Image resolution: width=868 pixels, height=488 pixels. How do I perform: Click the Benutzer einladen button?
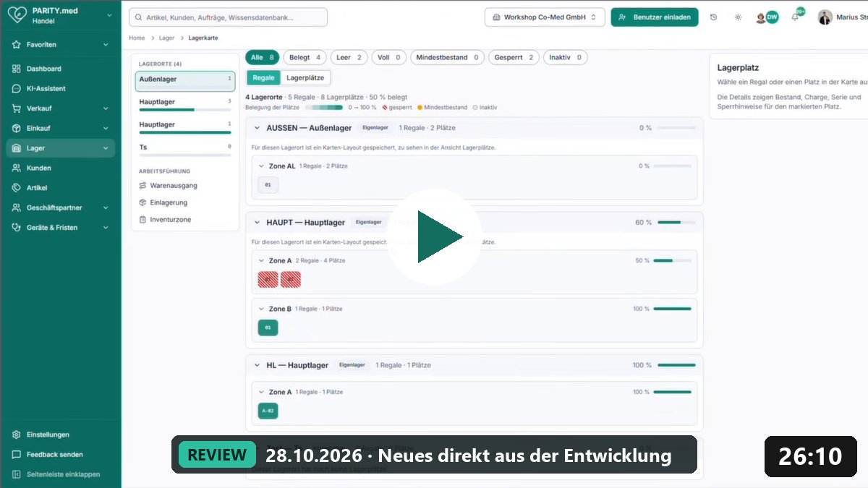click(x=655, y=17)
